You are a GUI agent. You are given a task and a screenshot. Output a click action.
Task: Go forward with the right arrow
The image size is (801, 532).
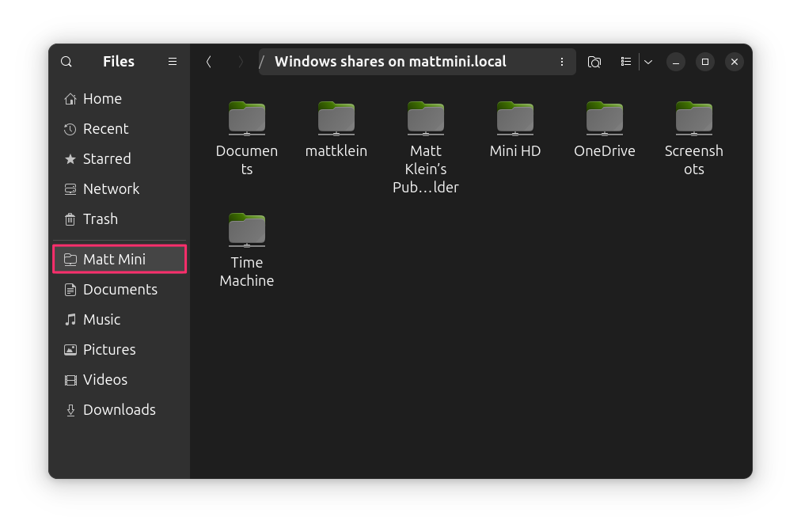[x=240, y=62]
